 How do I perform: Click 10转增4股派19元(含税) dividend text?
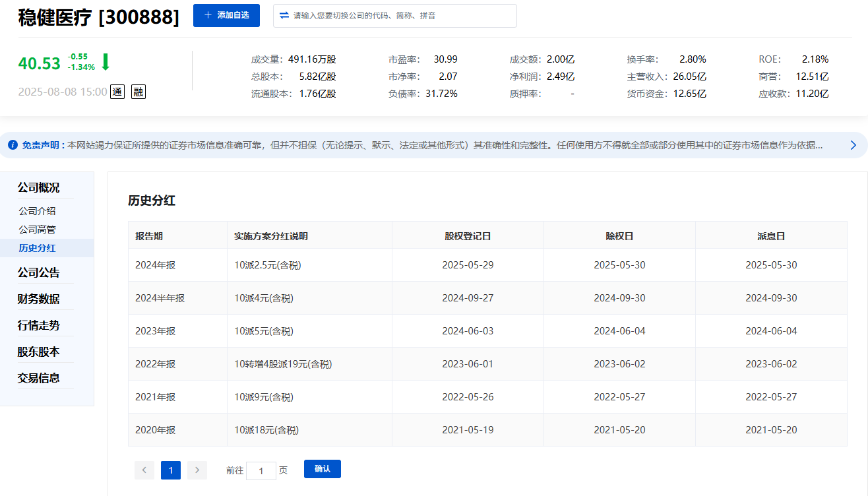(x=283, y=364)
